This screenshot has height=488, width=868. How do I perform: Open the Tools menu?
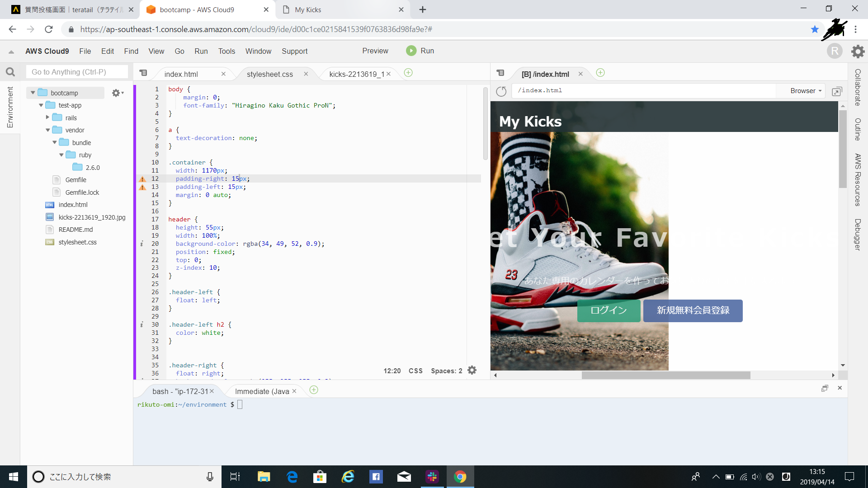(226, 51)
